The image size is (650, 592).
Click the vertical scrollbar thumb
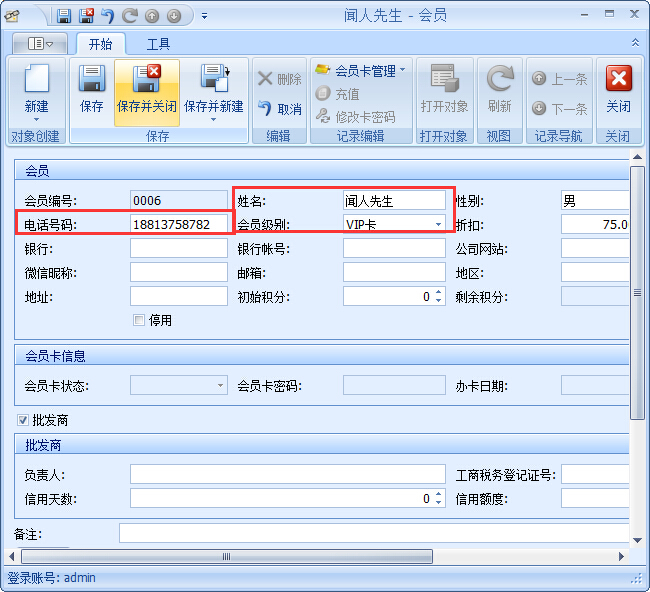tap(638, 293)
